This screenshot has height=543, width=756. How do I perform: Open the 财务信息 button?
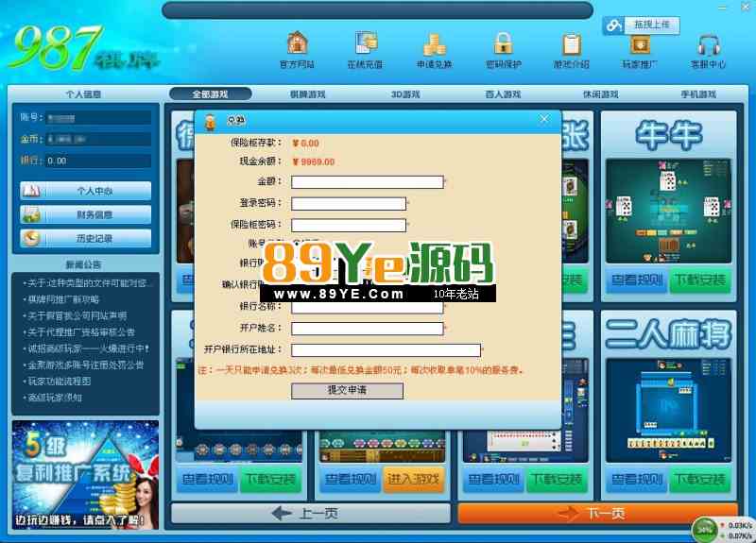pos(86,214)
